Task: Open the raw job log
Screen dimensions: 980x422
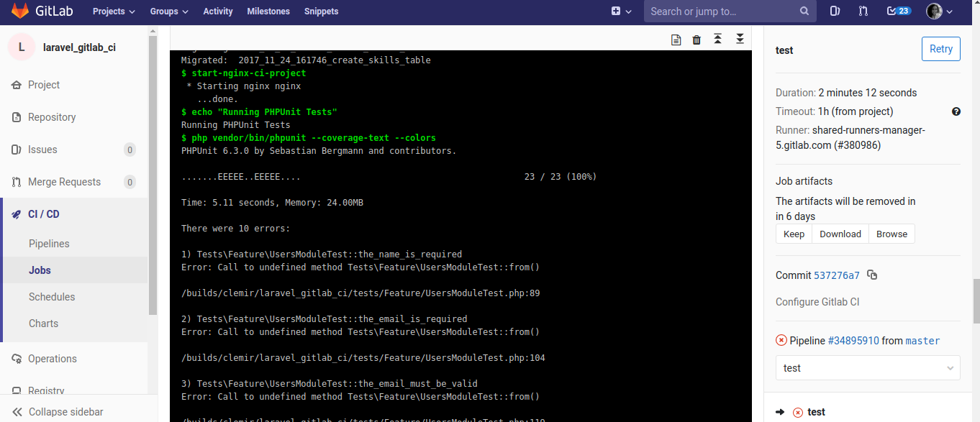Action: point(676,40)
